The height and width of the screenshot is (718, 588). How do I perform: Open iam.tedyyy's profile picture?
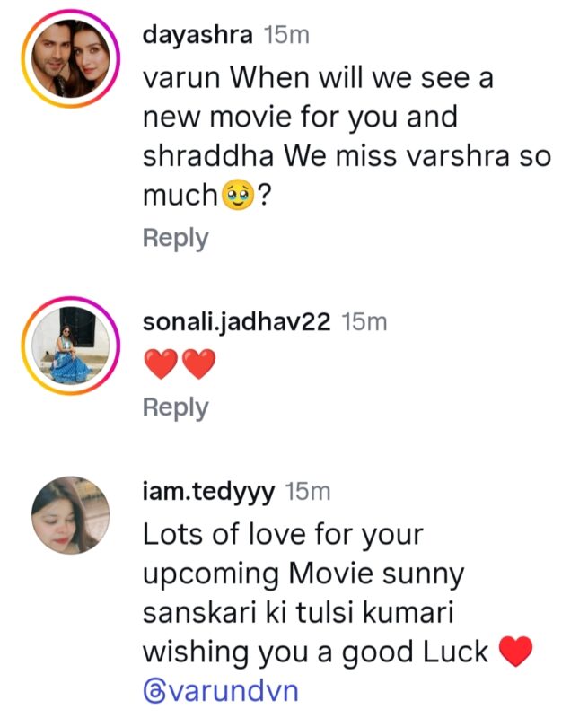click(x=70, y=515)
